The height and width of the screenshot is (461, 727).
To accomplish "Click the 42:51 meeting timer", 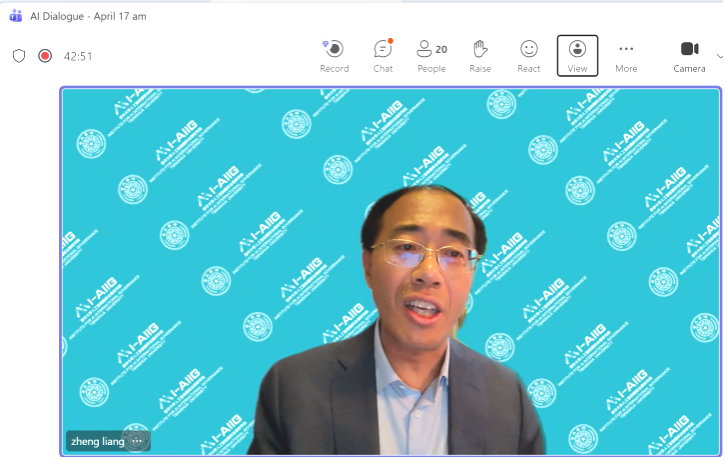I will [78, 56].
